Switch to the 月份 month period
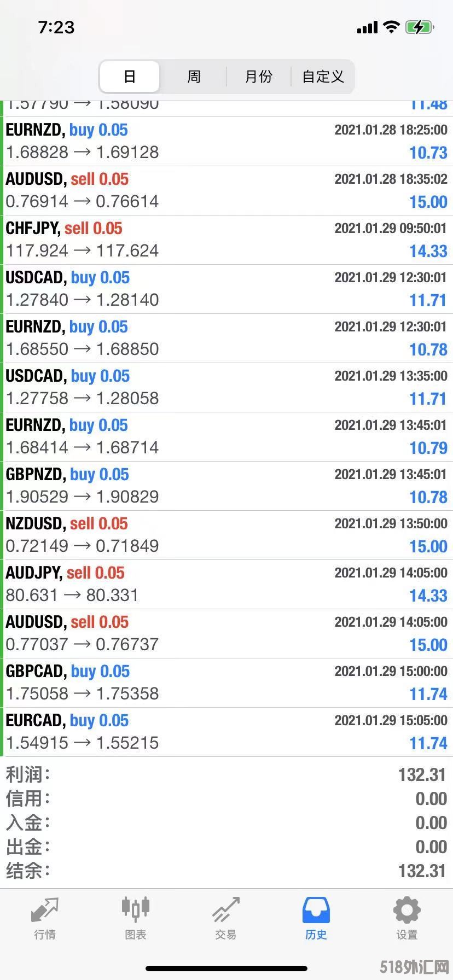 (x=258, y=76)
